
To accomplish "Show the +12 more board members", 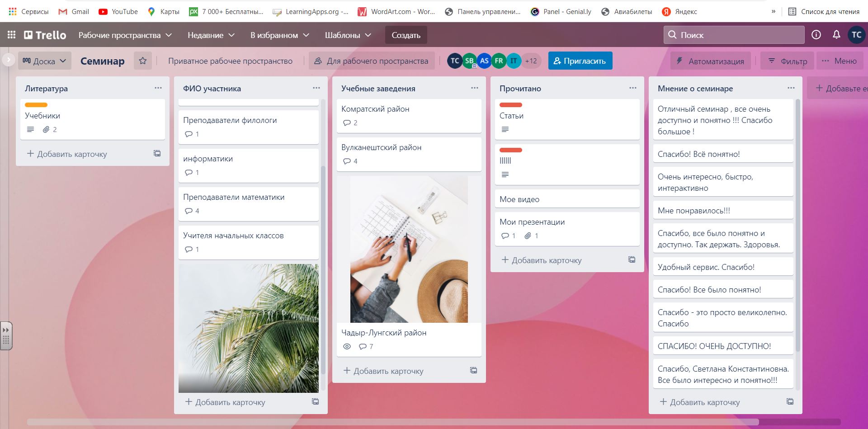I will click(531, 61).
